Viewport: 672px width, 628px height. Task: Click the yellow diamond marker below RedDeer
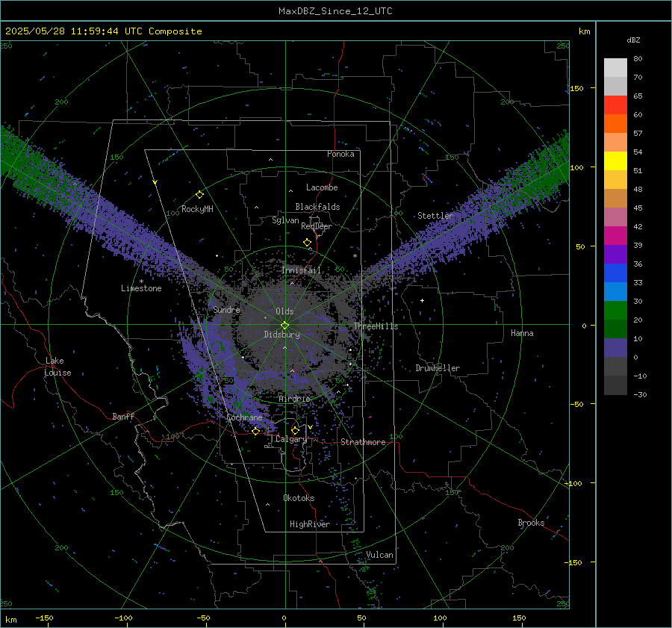[307, 243]
